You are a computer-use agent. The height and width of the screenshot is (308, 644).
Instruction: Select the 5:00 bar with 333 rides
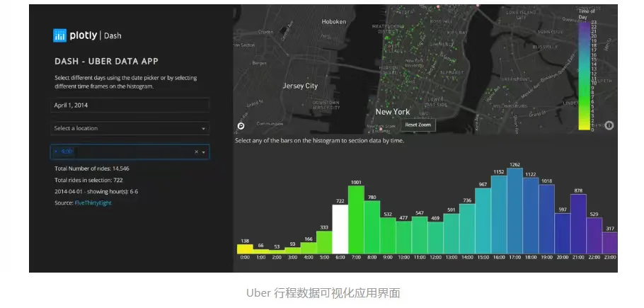tap(324, 242)
